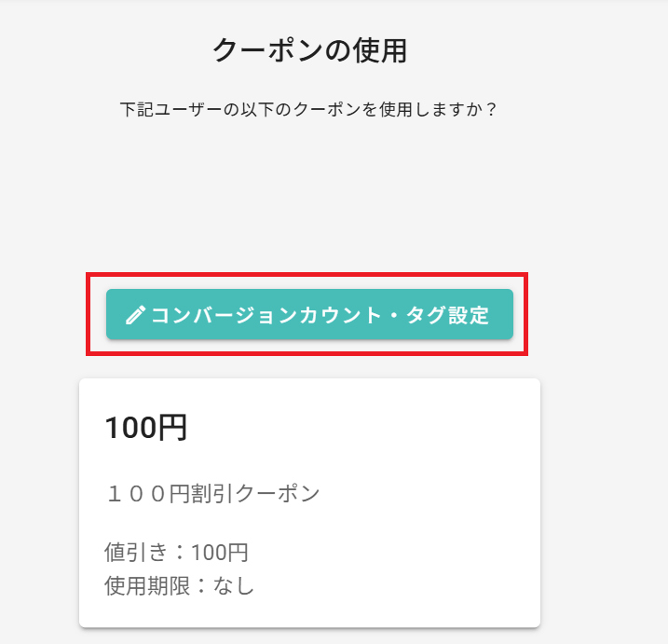The image size is (668, 644).
Task: Click the タグ設定 text on the teal button
Action: [450, 316]
